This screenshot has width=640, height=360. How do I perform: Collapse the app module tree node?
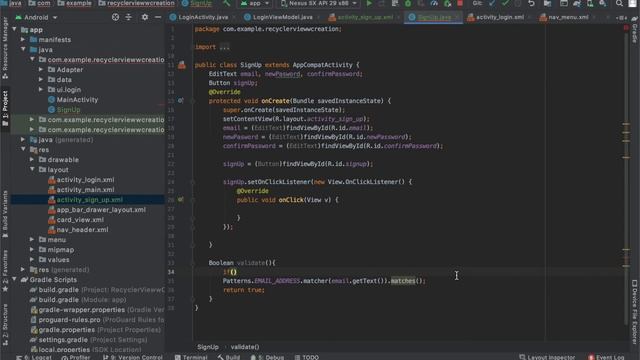point(15,29)
